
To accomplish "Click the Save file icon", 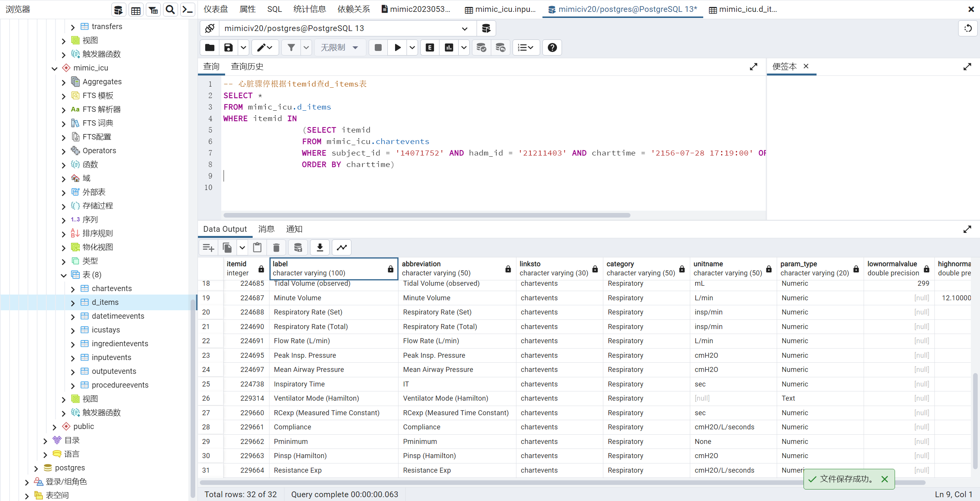I will pos(229,47).
